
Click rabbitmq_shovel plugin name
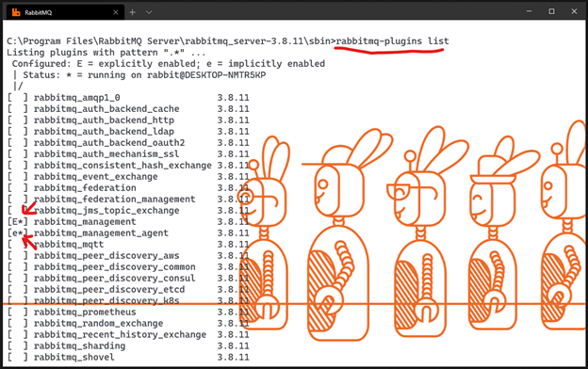pos(73,357)
